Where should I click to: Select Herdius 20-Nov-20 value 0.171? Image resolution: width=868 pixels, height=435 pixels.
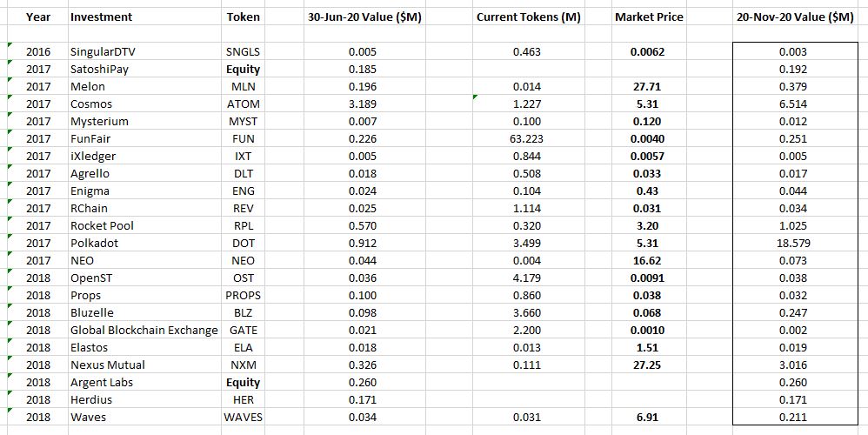click(792, 399)
